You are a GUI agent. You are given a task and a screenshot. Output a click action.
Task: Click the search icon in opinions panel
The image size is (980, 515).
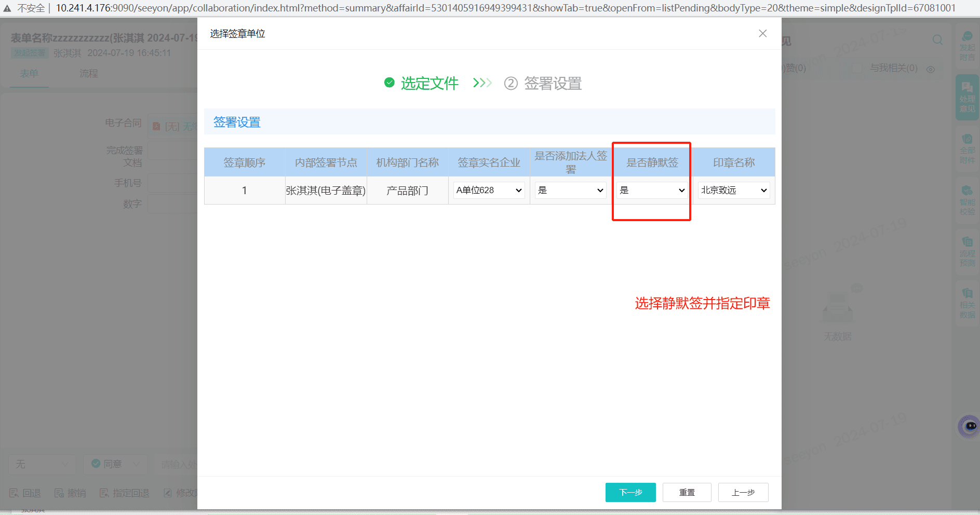pos(937,40)
